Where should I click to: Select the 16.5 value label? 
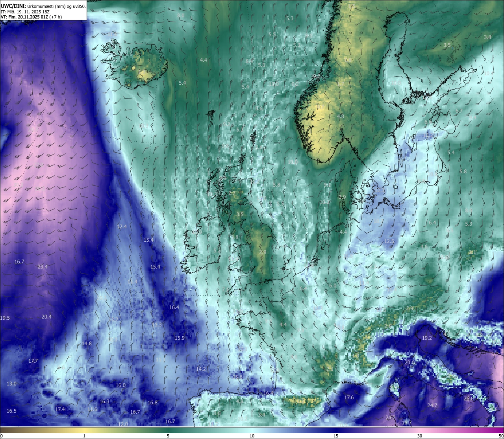tap(11, 411)
